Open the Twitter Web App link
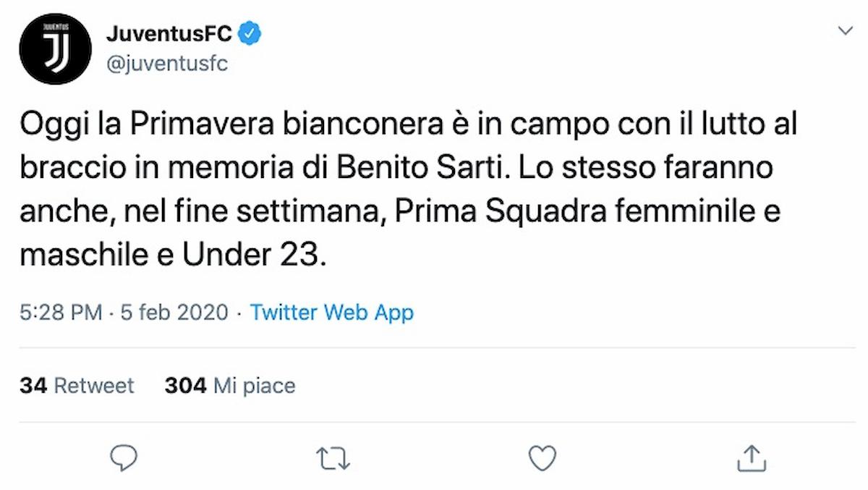The width and height of the screenshot is (868, 490). click(x=331, y=313)
